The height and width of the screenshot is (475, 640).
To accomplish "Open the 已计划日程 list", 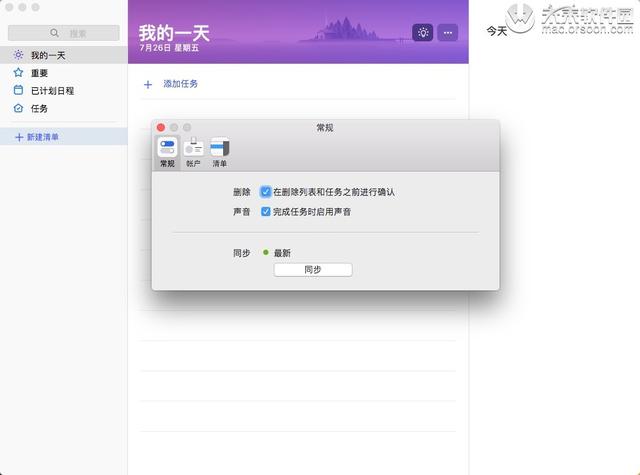I will (64, 91).
